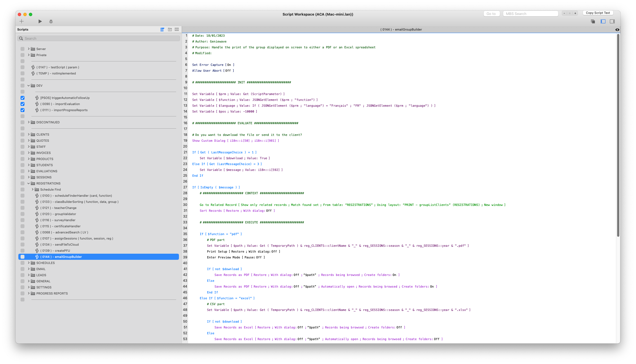
Task: Run script with the play button
Action: point(40,21)
